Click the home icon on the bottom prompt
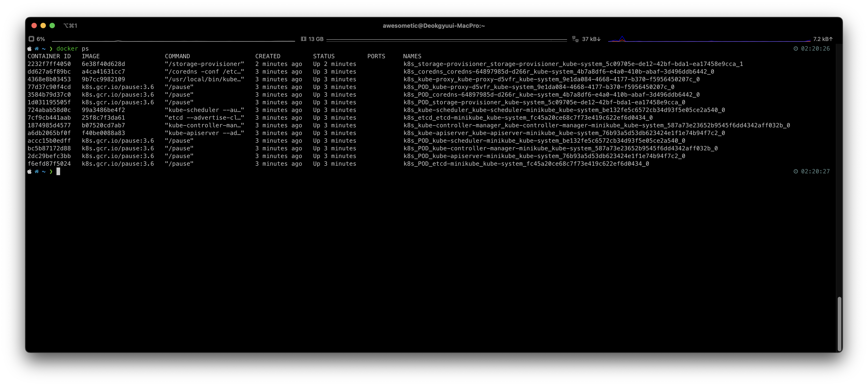868x386 pixels. tap(37, 172)
